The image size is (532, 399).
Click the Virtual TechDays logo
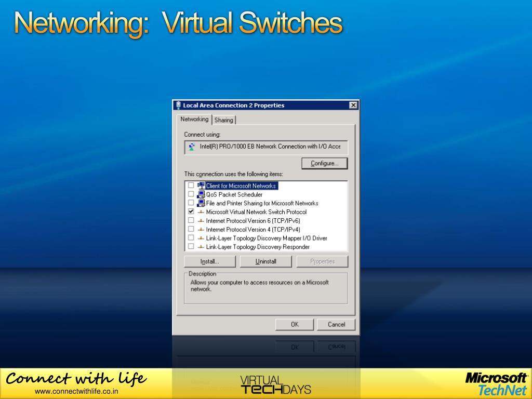(275, 385)
